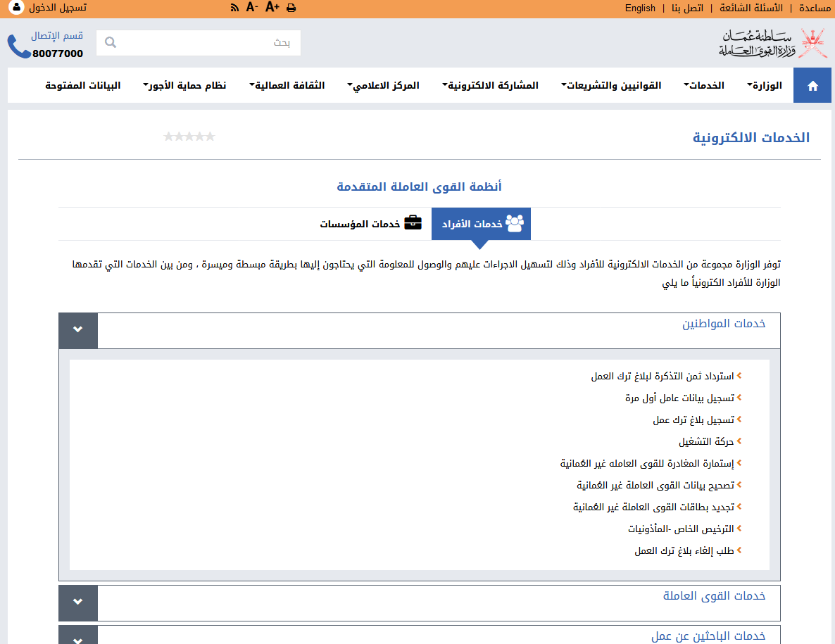Expand the خدمات القوى العاملة section
This screenshot has width=835, height=644.
[x=78, y=602]
